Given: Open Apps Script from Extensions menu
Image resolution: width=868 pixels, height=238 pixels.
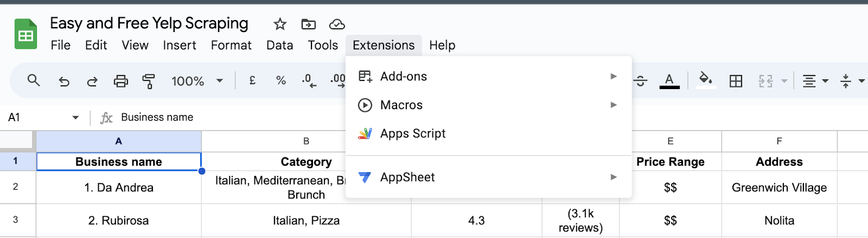Looking at the screenshot, I should pyautogui.click(x=488, y=134).
